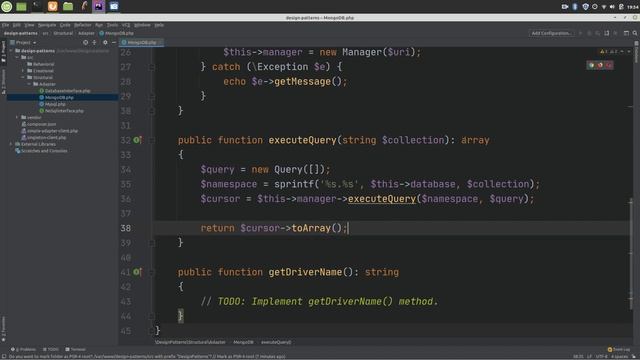Click the Adapter breadcrumb in navigation bar

(86, 33)
